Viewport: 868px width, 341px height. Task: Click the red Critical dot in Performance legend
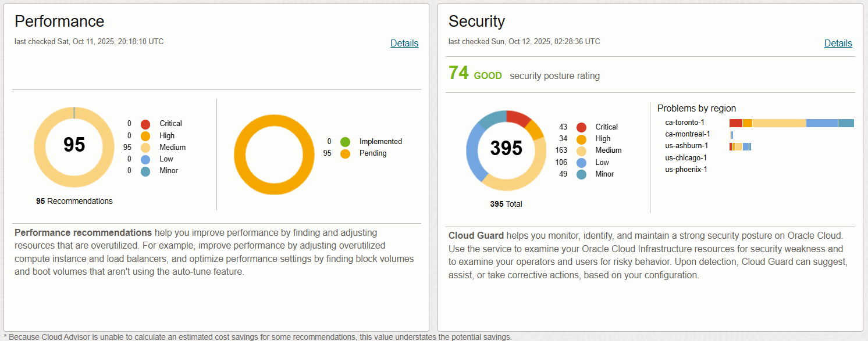pos(145,124)
